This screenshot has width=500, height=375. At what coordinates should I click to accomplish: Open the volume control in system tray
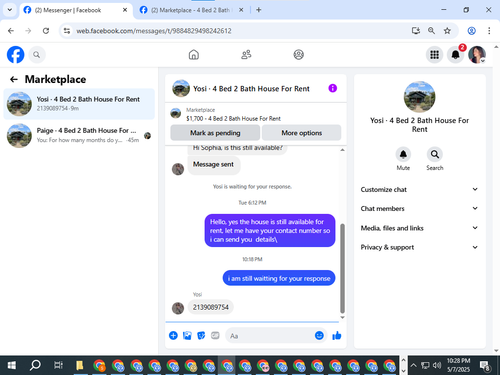point(437,365)
